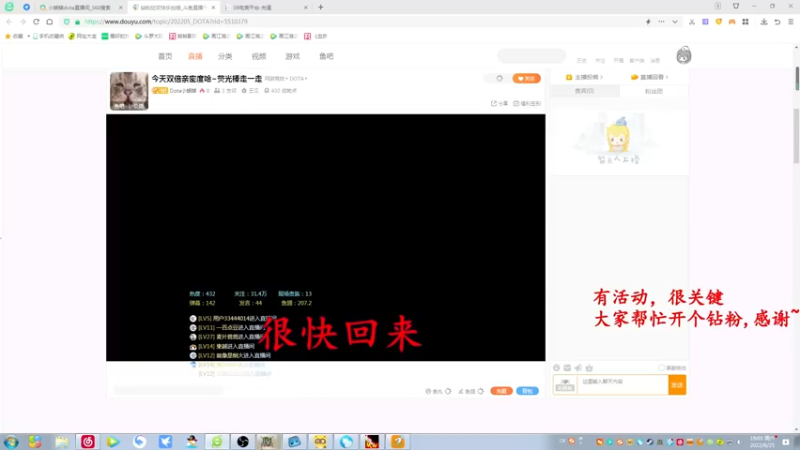This screenshot has width=800, height=450.
Task: Click the megaphone icon above chat input
Action: click(x=579, y=368)
